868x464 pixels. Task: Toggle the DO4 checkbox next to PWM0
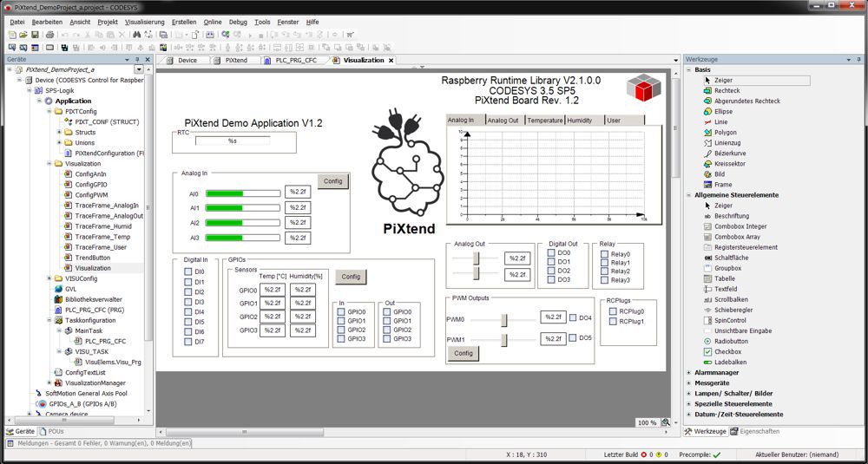573,317
